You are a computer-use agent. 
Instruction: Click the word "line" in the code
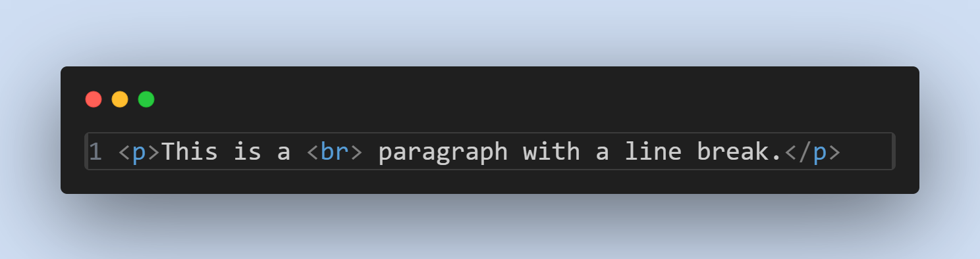653,152
